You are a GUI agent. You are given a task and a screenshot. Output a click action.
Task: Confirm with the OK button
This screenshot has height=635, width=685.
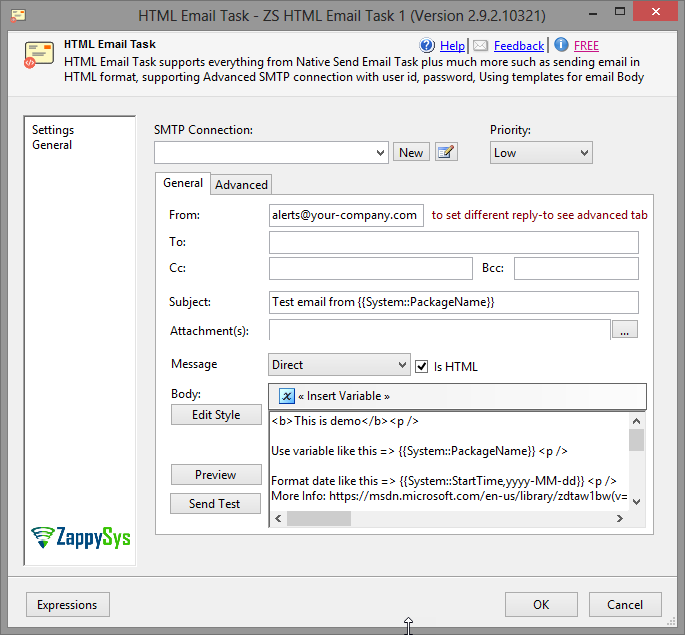[541, 604]
